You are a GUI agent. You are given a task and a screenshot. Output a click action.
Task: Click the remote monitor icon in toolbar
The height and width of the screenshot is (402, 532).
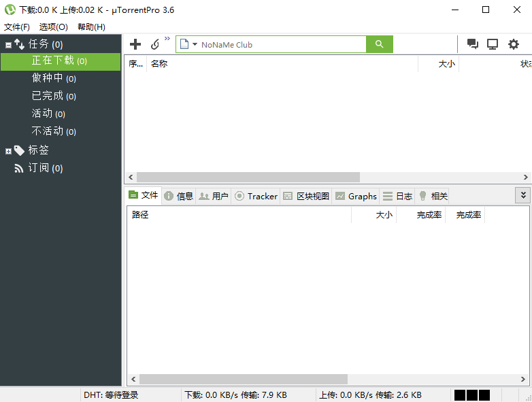tap(493, 44)
